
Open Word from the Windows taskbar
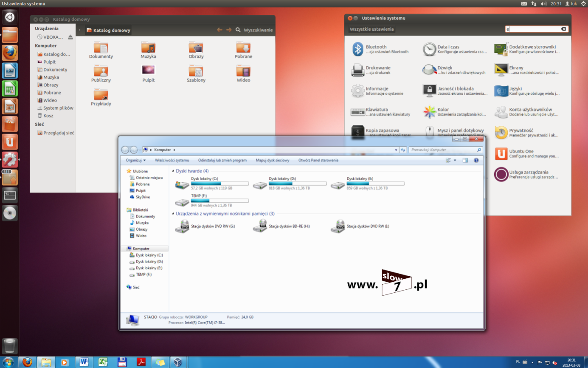[x=84, y=362]
